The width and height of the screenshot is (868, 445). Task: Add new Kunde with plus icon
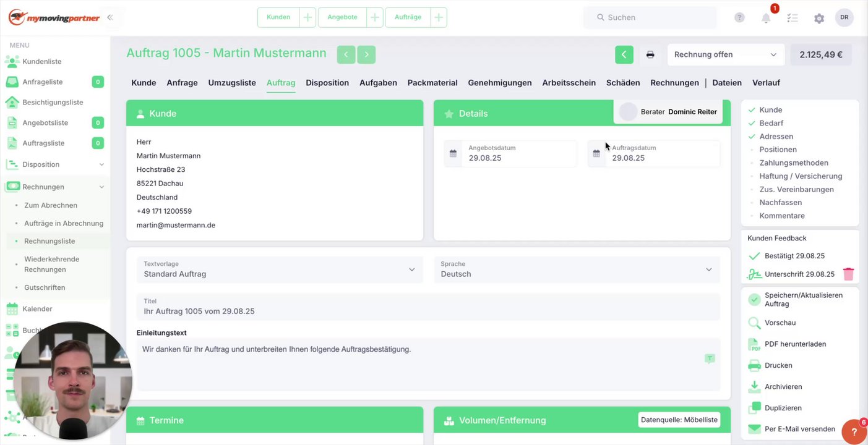point(307,17)
